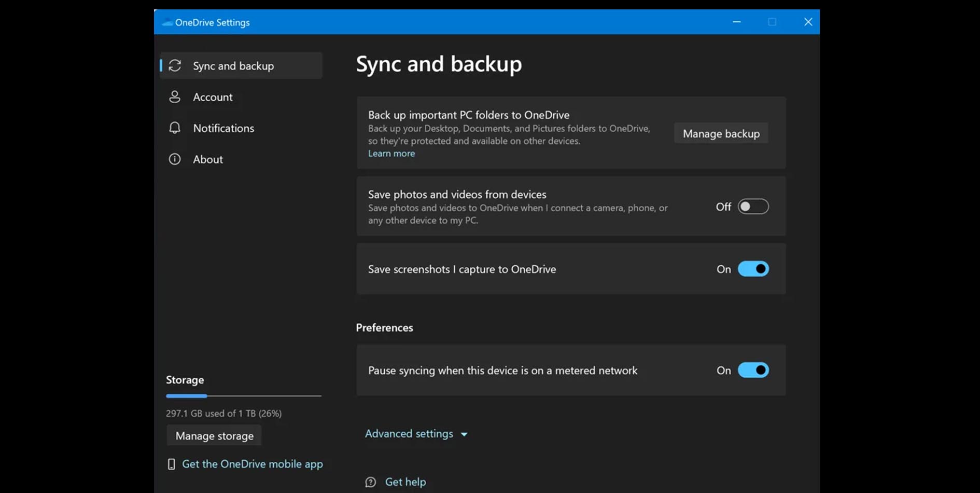980x493 pixels.
Task: Disable pause syncing on metered network toggle
Action: 753,370
